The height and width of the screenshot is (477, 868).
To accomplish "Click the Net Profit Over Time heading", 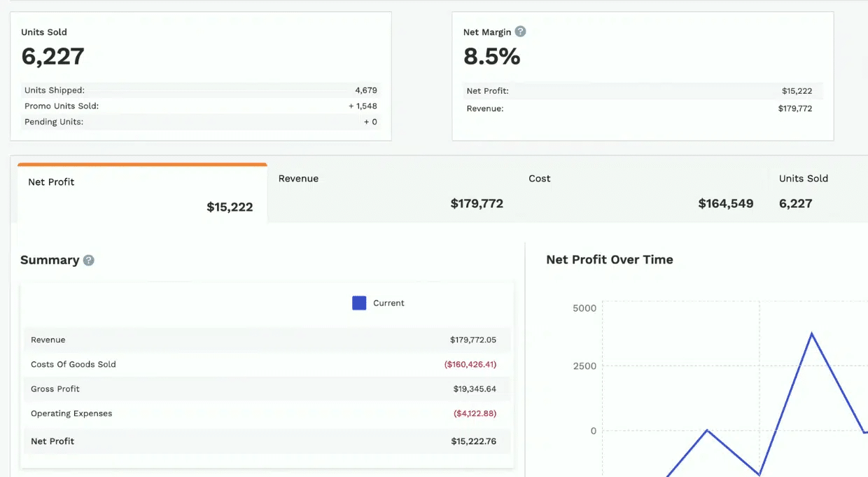I will click(609, 260).
